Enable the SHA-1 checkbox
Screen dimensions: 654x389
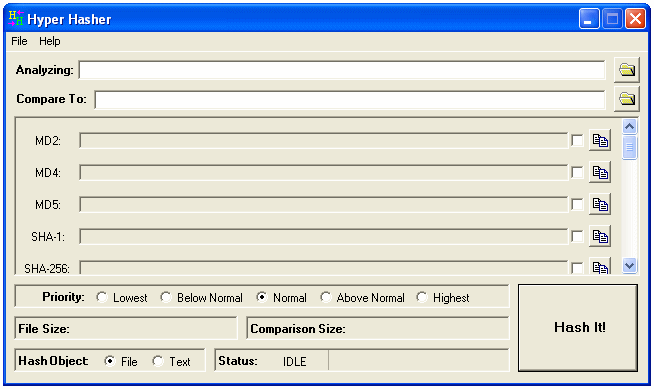(x=577, y=236)
